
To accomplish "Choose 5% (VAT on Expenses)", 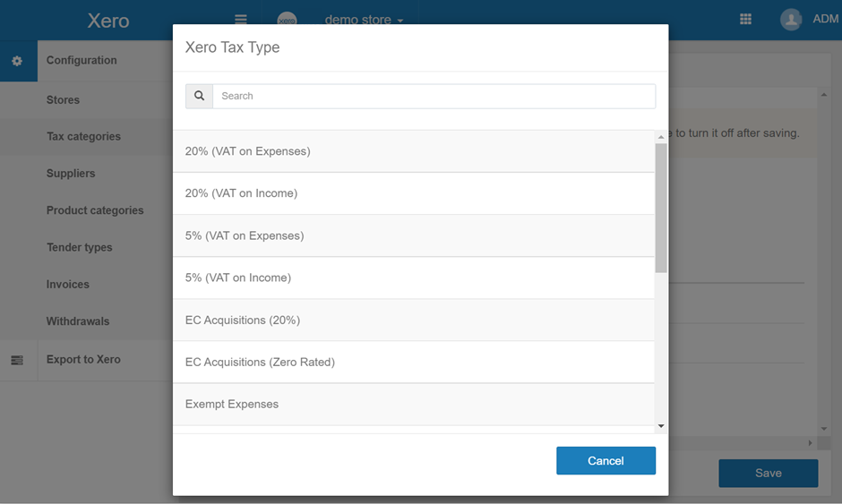I will (x=413, y=235).
